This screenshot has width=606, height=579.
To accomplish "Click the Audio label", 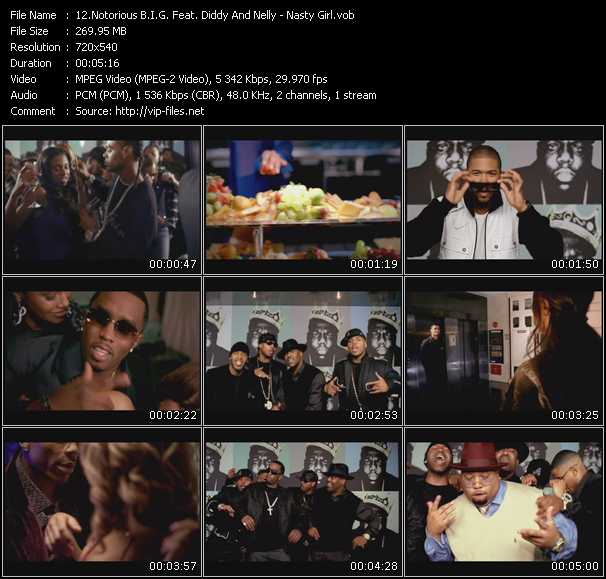I will click(x=24, y=95).
